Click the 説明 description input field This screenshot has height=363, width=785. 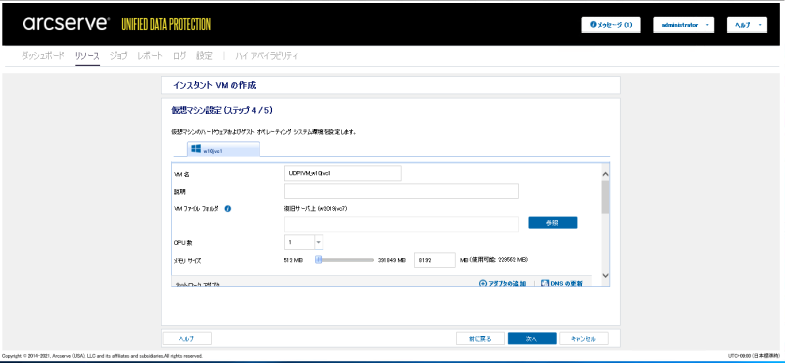pyautogui.click(x=401, y=191)
